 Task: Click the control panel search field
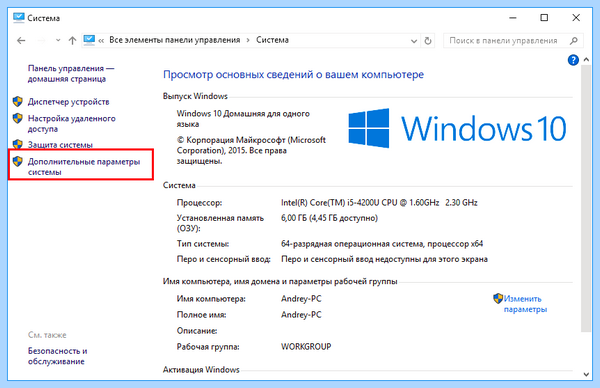[x=513, y=41]
